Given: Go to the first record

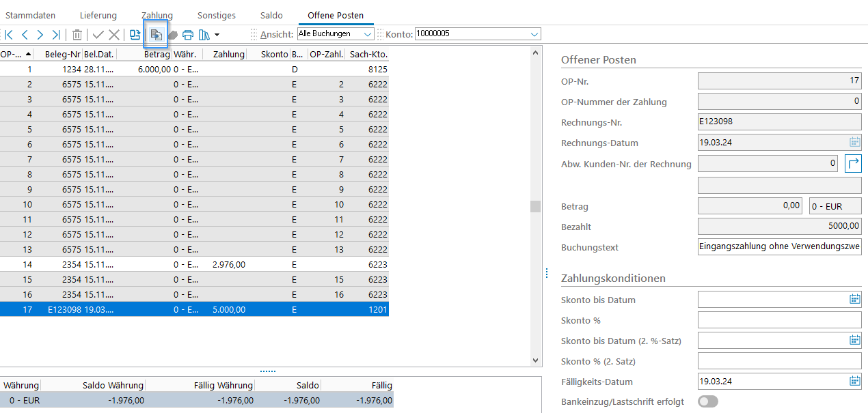Looking at the screenshot, I should click(9, 35).
